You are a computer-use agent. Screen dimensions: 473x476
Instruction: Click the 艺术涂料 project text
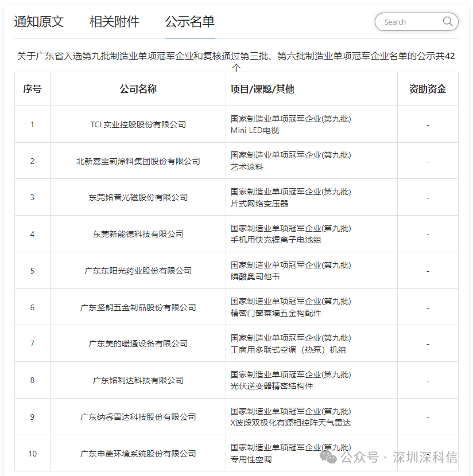click(247, 167)
